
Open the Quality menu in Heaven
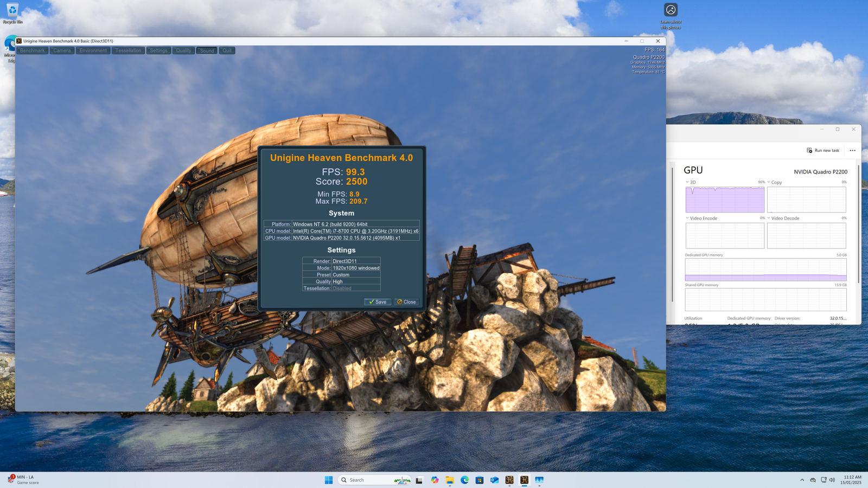coord(183,50)
